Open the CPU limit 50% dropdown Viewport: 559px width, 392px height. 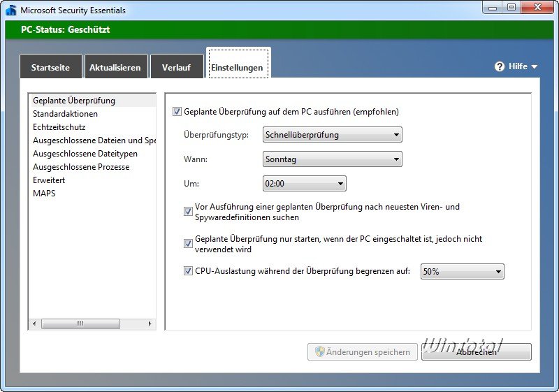(x=463, y=272)
